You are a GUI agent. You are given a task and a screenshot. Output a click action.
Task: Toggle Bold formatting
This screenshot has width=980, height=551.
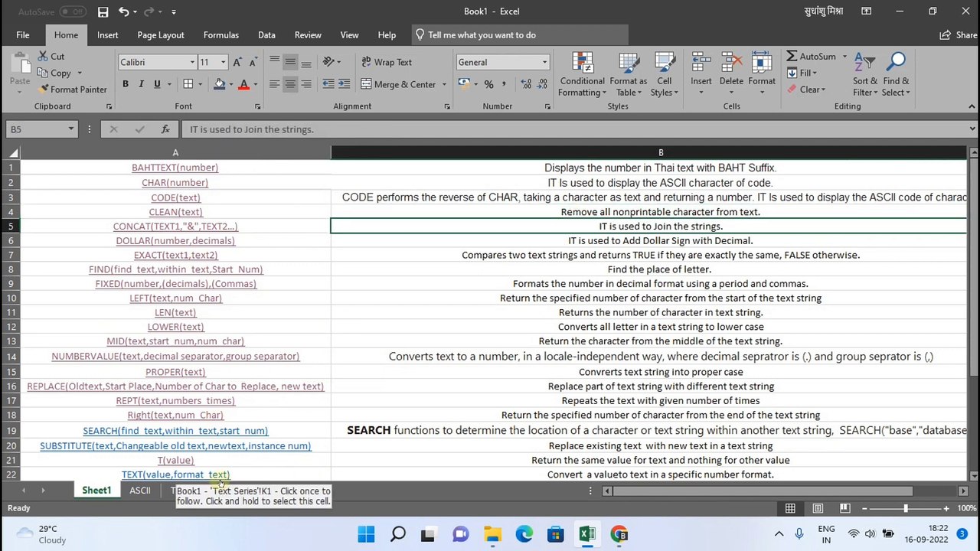125,84
